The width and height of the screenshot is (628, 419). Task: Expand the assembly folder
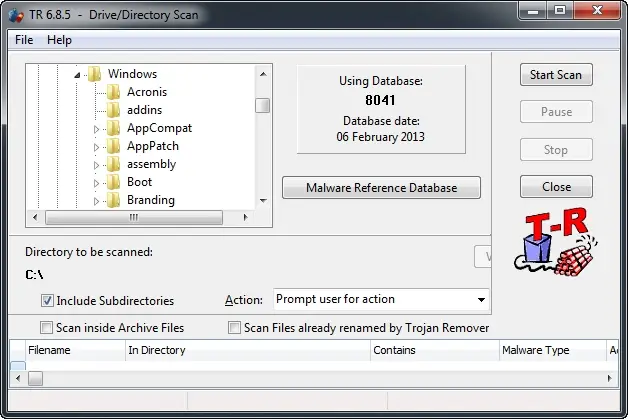(x=96, y=165)
